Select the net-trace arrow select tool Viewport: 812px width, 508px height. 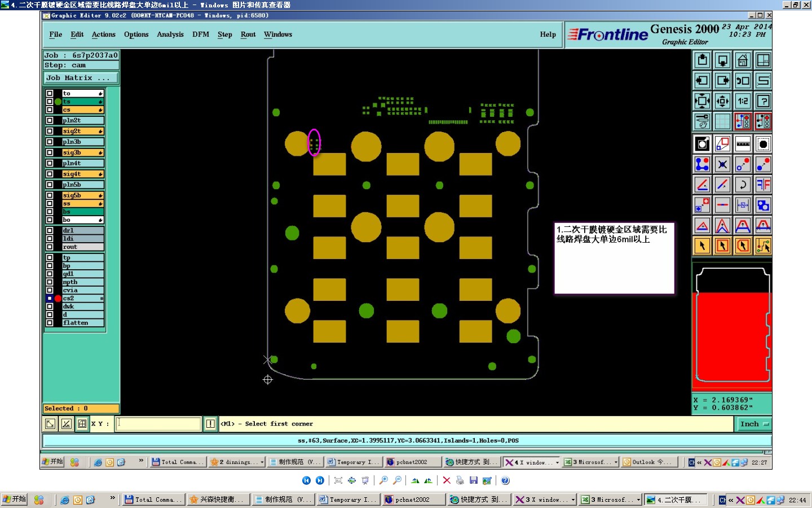(x=763, y=246)
